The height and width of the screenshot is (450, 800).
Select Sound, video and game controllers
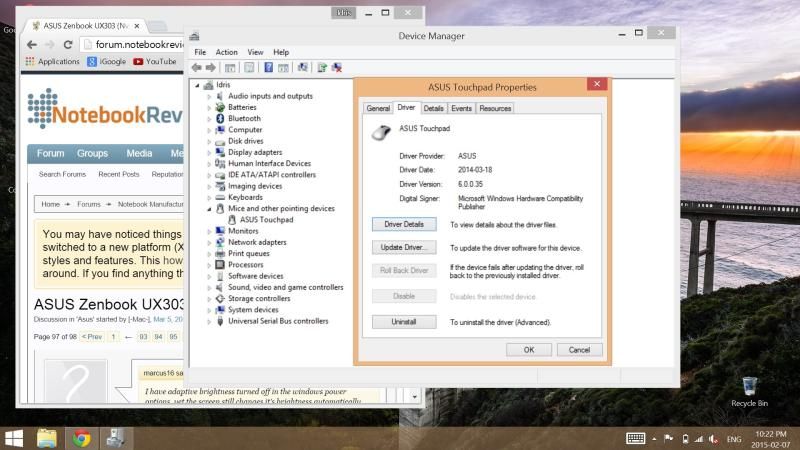(285, 287)
